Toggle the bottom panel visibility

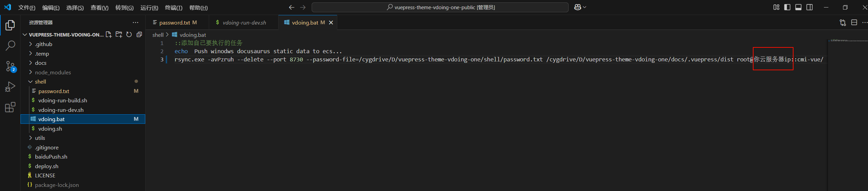[x=798, y=7]
